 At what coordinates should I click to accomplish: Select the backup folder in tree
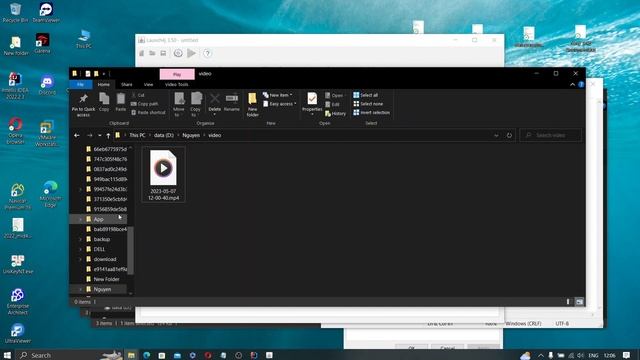point(102,239)
